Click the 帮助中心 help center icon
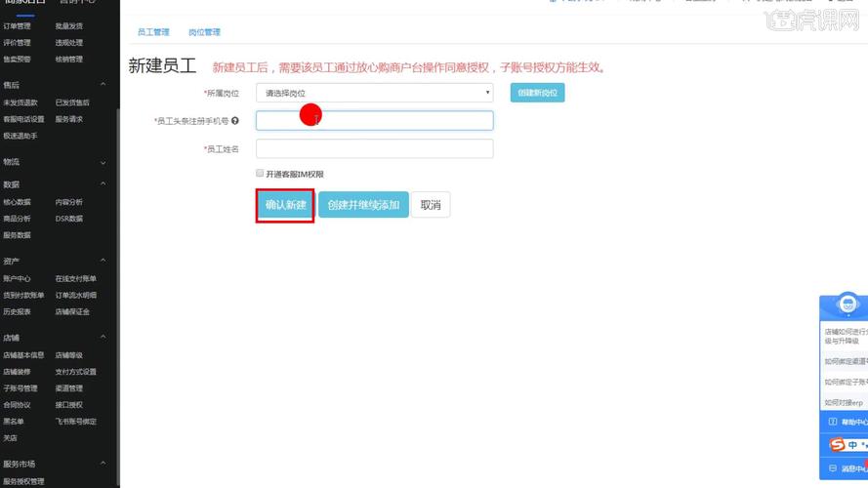 pyautogui.click(x=832, y=422)
